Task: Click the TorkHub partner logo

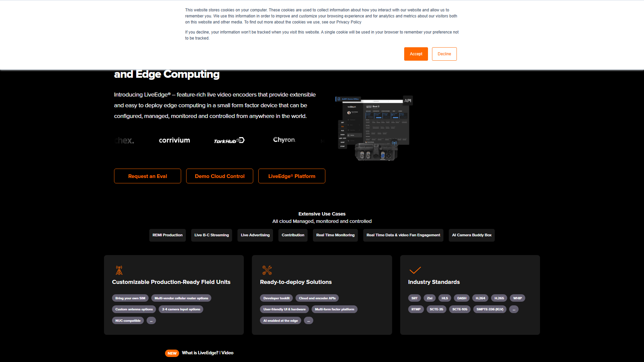Action: [x=229, y=141]
